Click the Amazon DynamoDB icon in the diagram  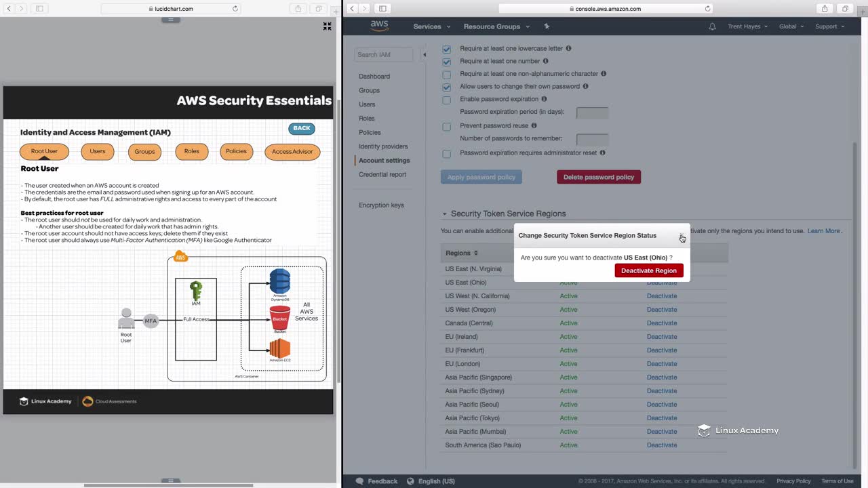(280, 281)
